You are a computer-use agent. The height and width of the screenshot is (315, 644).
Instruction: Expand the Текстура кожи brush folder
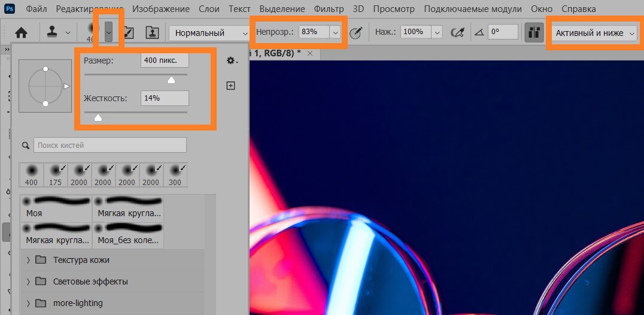pyautogui.click(x=28, y=260)
